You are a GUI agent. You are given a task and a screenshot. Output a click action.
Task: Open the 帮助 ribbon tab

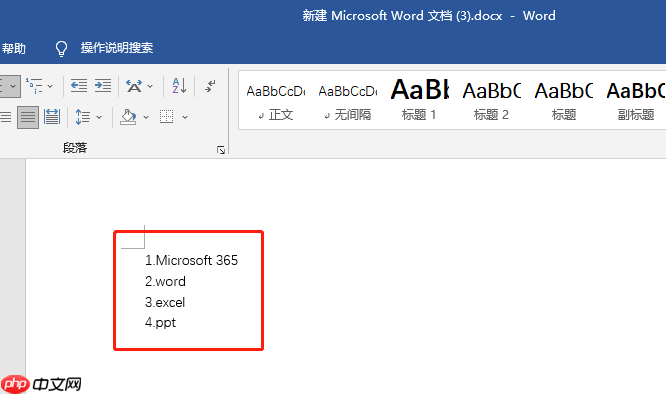(13, 48)
